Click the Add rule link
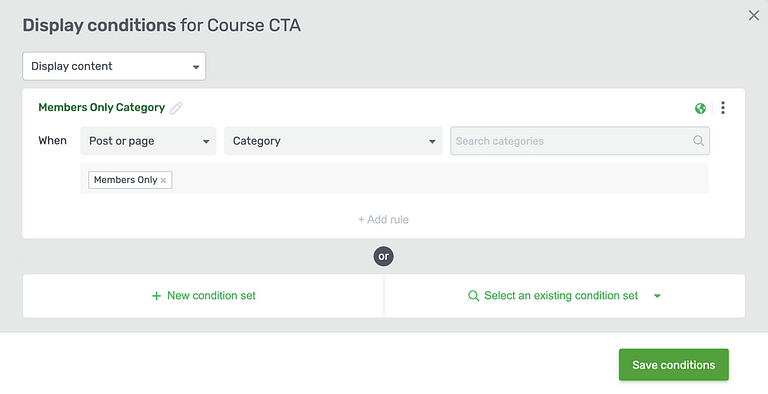Image resolution: width=768 pixels, height=394 pixels. [x=384, y=220]
